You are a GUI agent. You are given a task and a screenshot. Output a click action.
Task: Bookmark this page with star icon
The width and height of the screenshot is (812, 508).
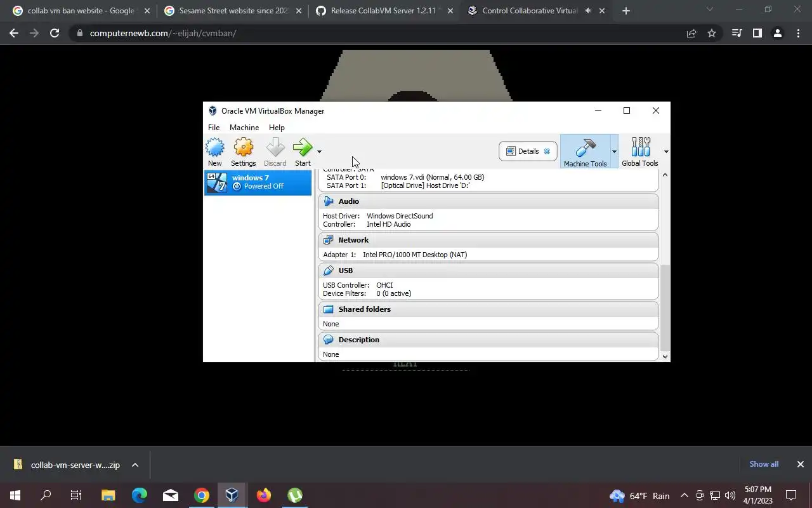pyautogui.click(x=712, y=33)
